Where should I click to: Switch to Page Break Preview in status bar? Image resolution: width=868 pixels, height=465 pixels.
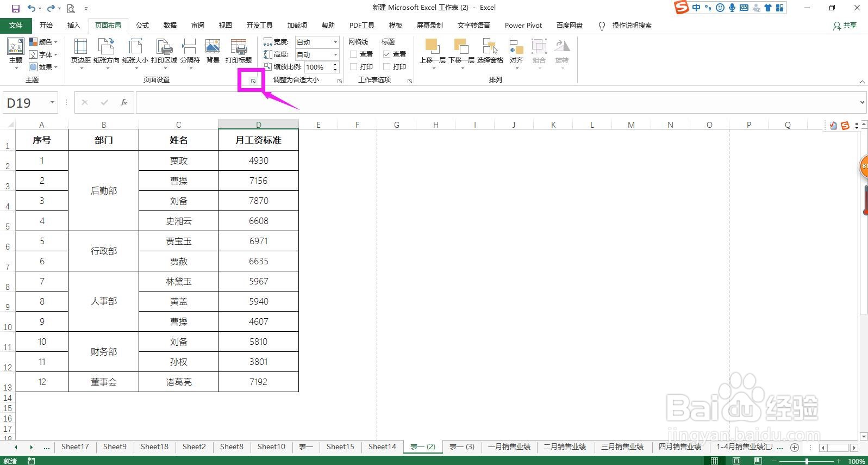point(758,461)
